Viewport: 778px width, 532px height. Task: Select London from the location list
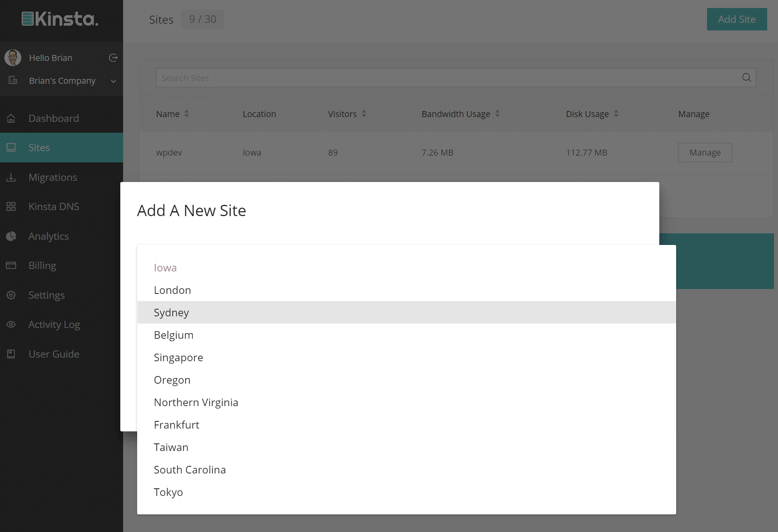pos(172,290)
